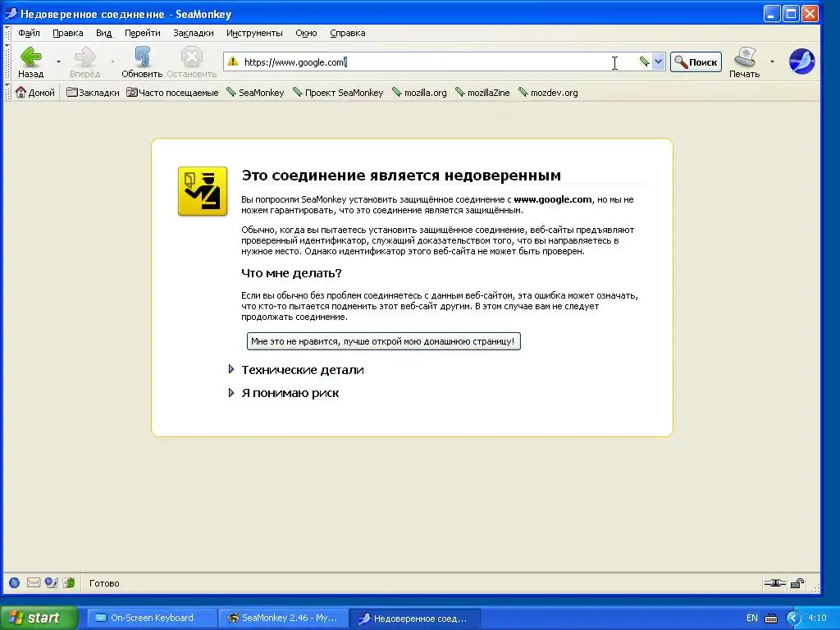
Task: Click the online/offline connection icon
Action: (x=774, y=583)
